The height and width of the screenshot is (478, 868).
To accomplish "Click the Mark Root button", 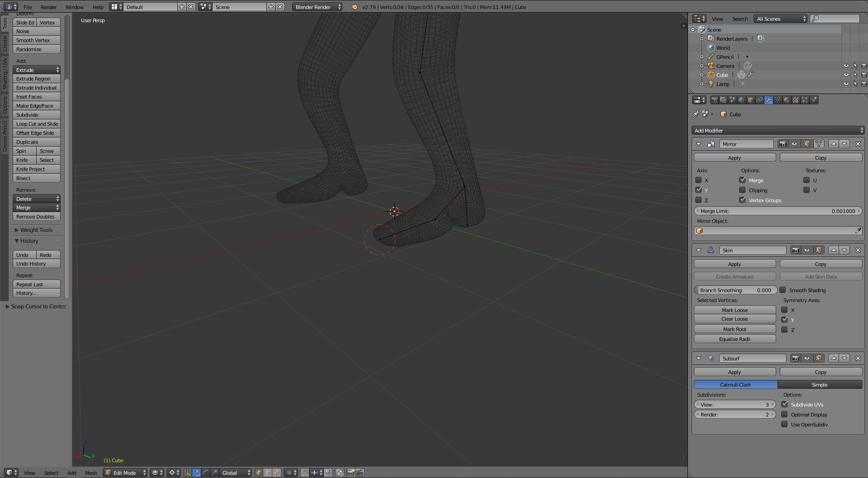I will click(735, 329).
